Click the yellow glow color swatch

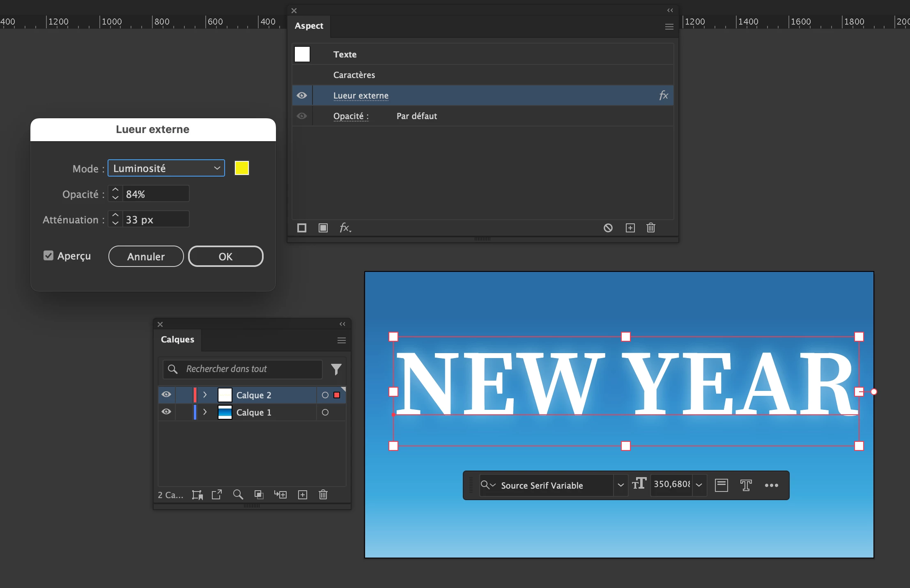coord(242,168)
